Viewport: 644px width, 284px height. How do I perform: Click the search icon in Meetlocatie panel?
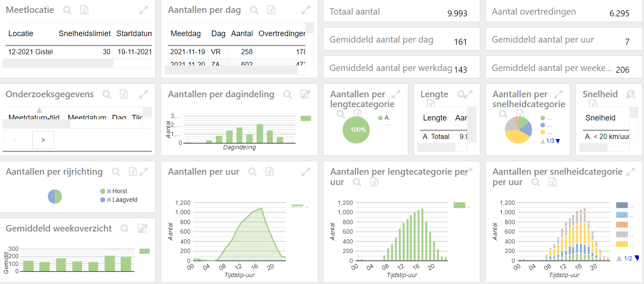(x=67, y=10)
